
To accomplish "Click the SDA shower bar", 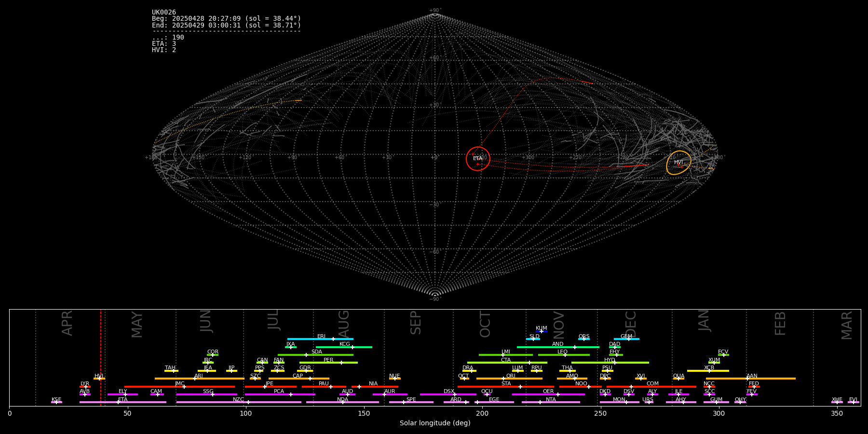I will 315,355.
